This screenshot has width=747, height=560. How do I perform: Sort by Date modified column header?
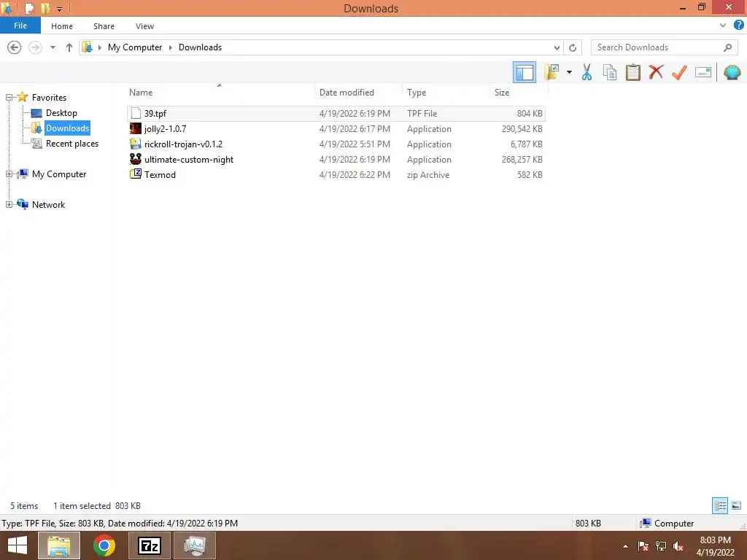click(358, 93)
